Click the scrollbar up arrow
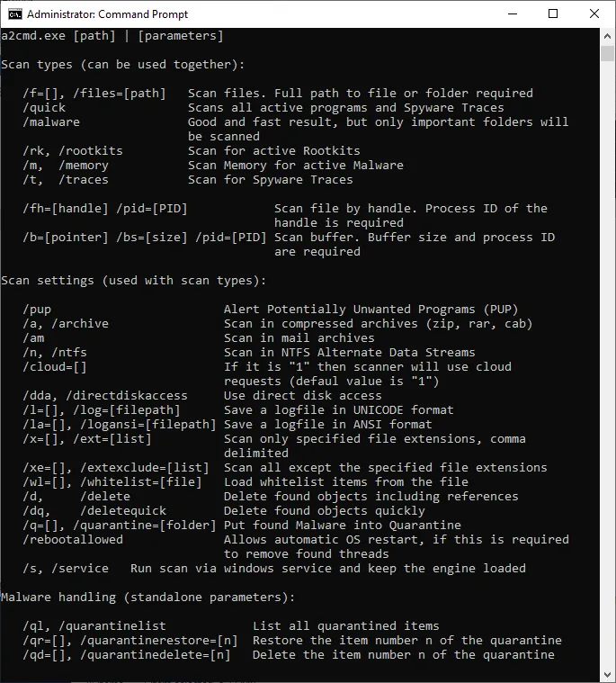The image size is (616, 683). (608, 35)
